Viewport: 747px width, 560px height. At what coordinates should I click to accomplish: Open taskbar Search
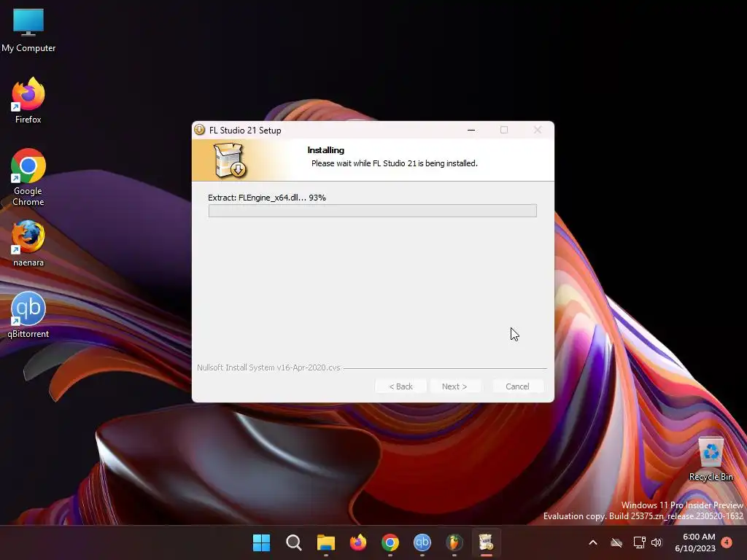click(x=293, y=542)
